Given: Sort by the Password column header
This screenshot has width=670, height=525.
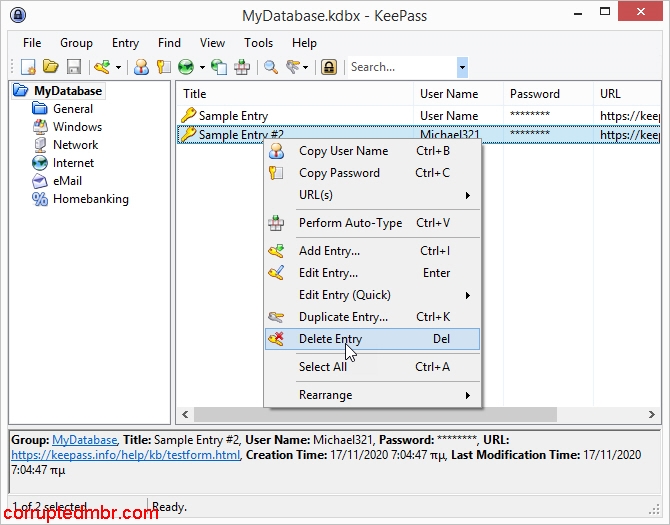Looking at the screenshot, I should pos(548,94).
